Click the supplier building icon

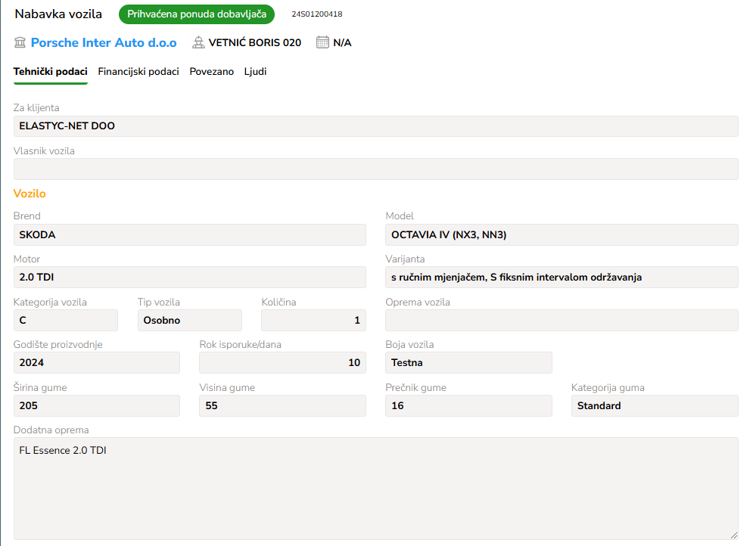[x=20, y=42]
